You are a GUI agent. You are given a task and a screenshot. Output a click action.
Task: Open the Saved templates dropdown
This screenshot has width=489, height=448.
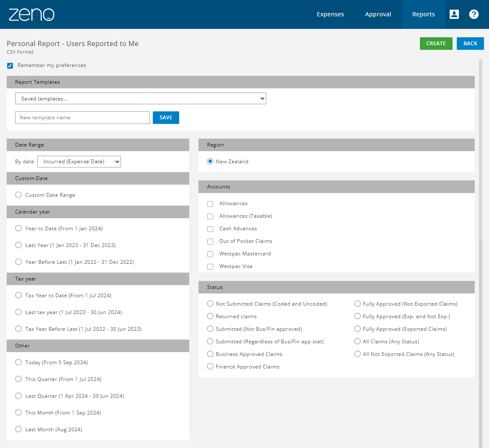141,98
